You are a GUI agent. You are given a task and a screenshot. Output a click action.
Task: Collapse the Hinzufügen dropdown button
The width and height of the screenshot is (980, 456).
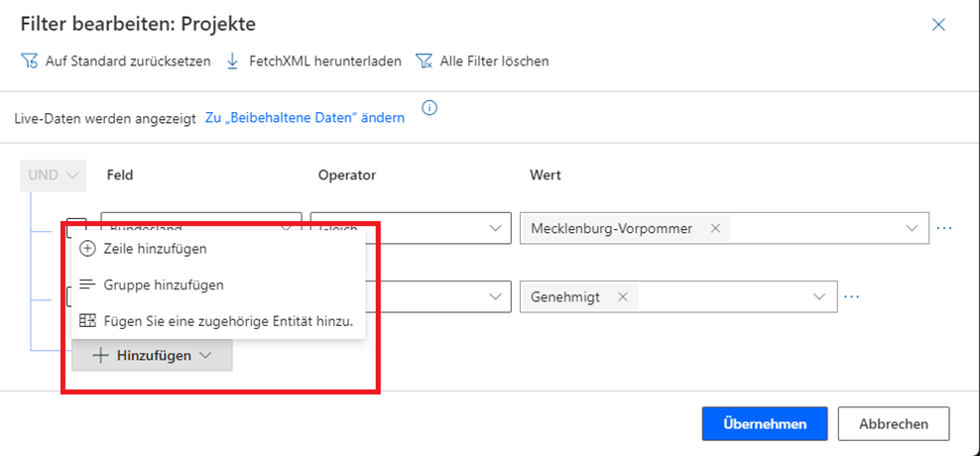tap(152, 355)
